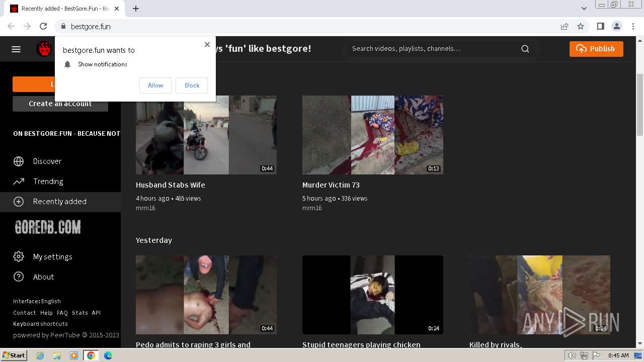Open the Contact link
This screenshot has width=644, height=362.
pos(25,313)
